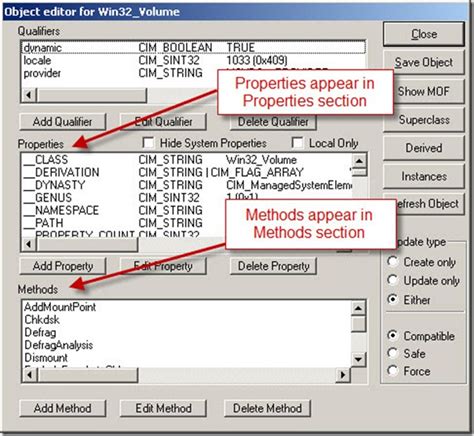The width and height of the screenshot is (474, 436).
Task: Click the Derived button
Action: [424, 148]
